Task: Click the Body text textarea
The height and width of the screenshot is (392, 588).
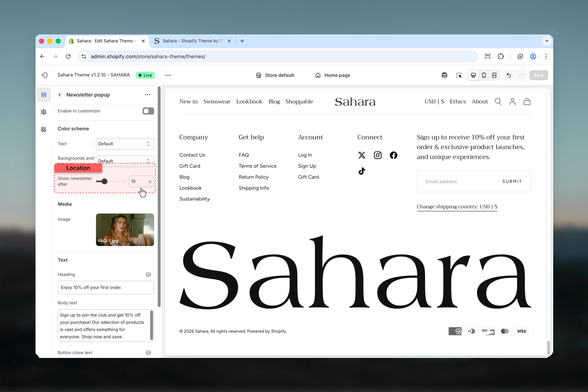Action: pyautogui.click(x=106, y=326)
